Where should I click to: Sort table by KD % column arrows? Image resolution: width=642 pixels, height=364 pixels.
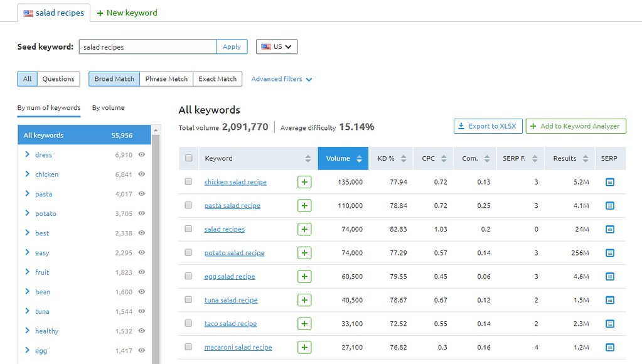click(404, 159)
